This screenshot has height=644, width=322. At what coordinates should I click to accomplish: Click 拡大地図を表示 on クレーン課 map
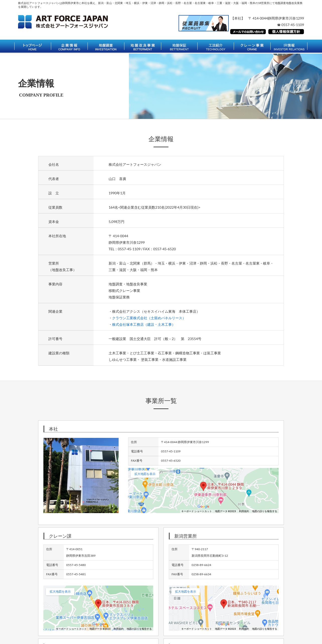(60, 592)
